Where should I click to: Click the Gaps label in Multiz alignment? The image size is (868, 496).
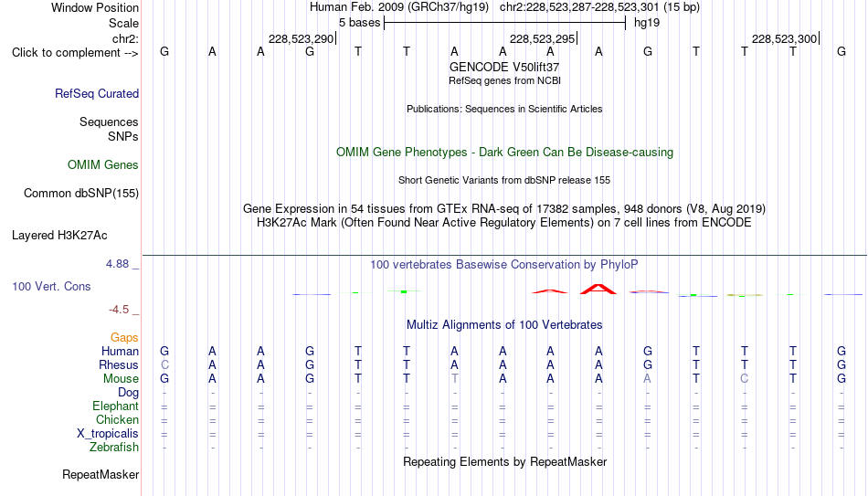click(x=124, y=338)
